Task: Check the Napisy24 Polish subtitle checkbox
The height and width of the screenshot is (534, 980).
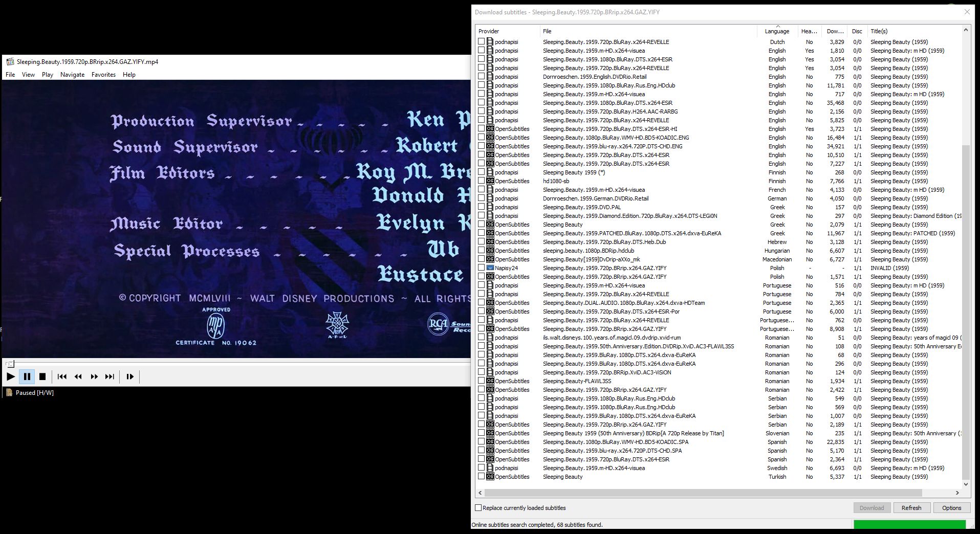Action: coord(481,268)
